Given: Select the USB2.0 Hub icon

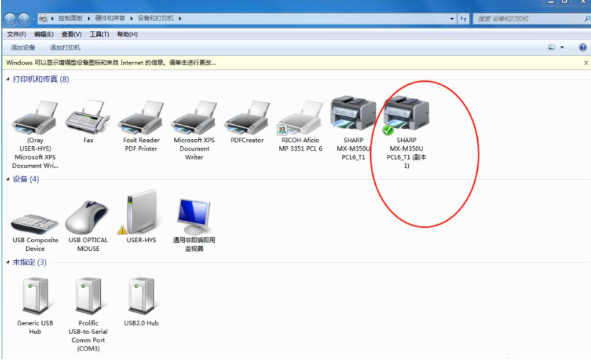Looking at the screenshot, I should 141,297.
